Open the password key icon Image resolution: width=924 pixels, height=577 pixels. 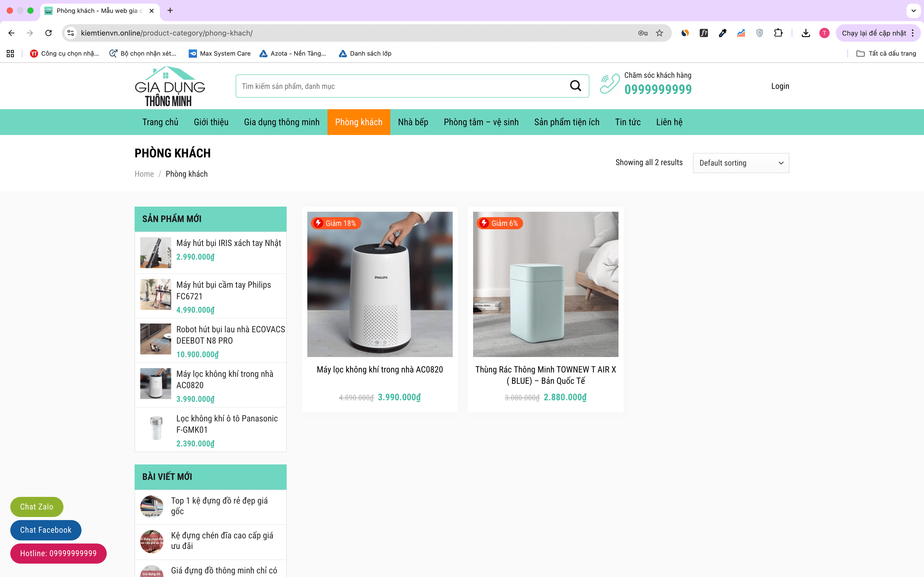coord(643,33)
